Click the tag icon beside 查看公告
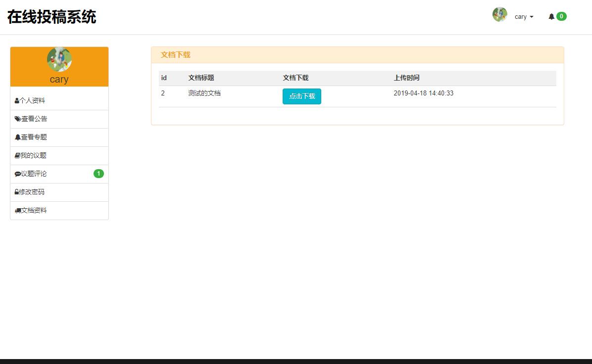 pos(17,119)
